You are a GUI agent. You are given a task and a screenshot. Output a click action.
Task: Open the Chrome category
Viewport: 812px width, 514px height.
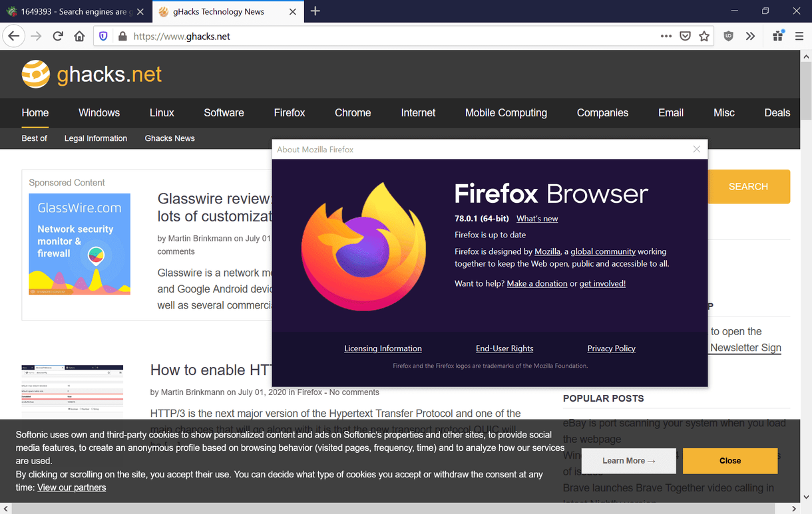click(353, 112)
